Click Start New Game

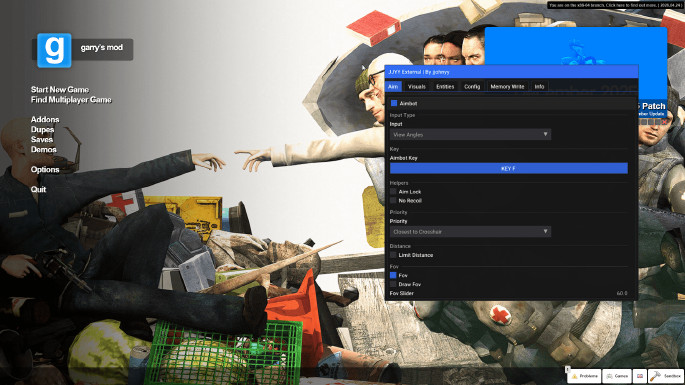[x=60, y=90]
